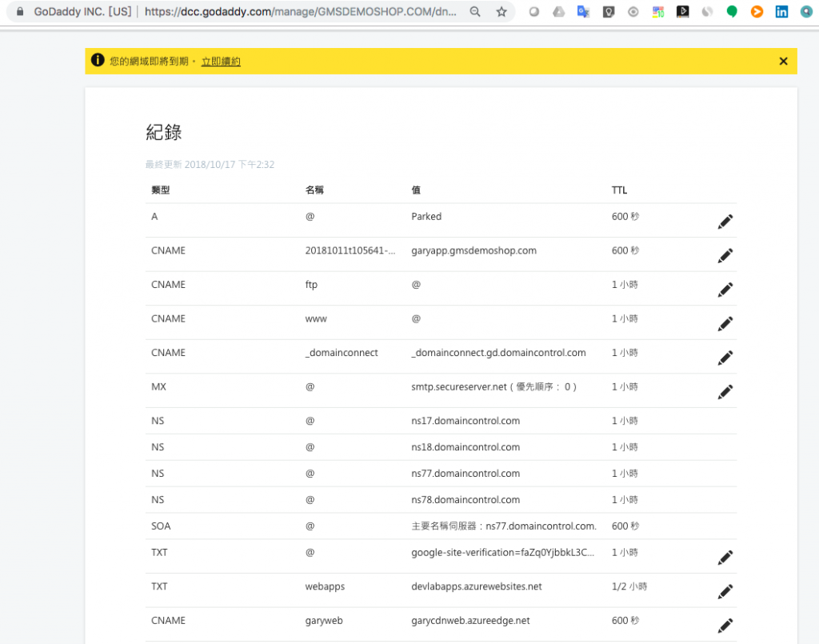Open the Google Translate extension
The height and width of the screenshot is (644, 819).
tap(583, 11)
